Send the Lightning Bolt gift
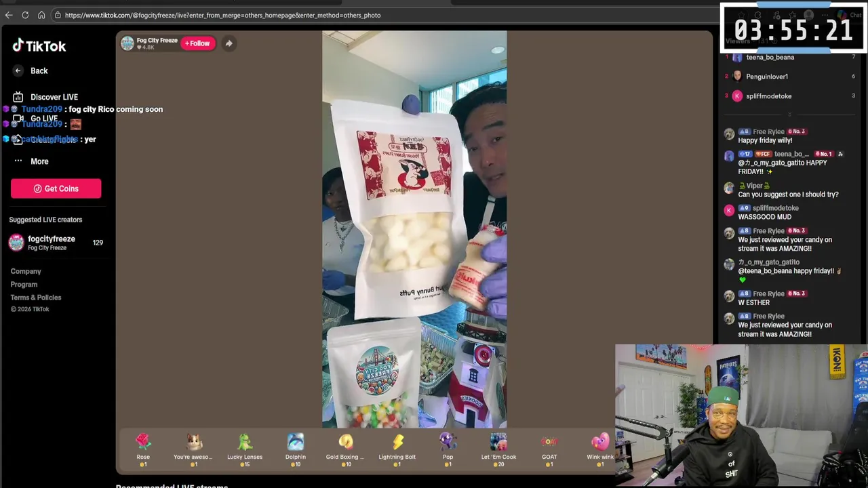The width and height of the screenshot is (868, 488). [397, 449]
